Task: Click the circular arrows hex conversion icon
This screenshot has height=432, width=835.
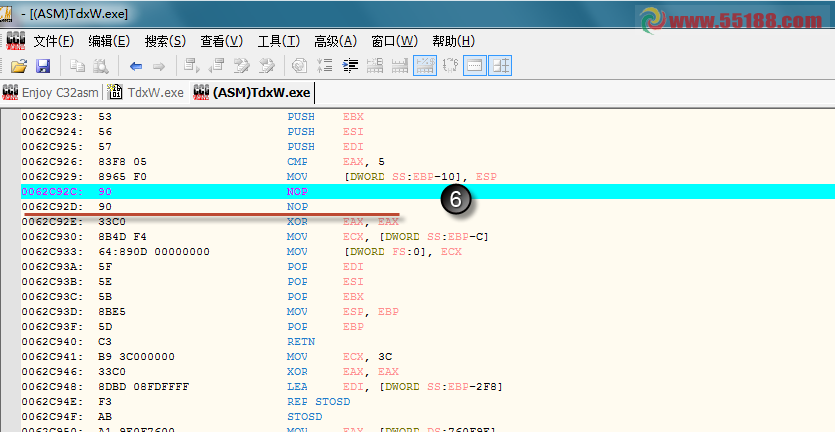Action: tap(450, 66)
